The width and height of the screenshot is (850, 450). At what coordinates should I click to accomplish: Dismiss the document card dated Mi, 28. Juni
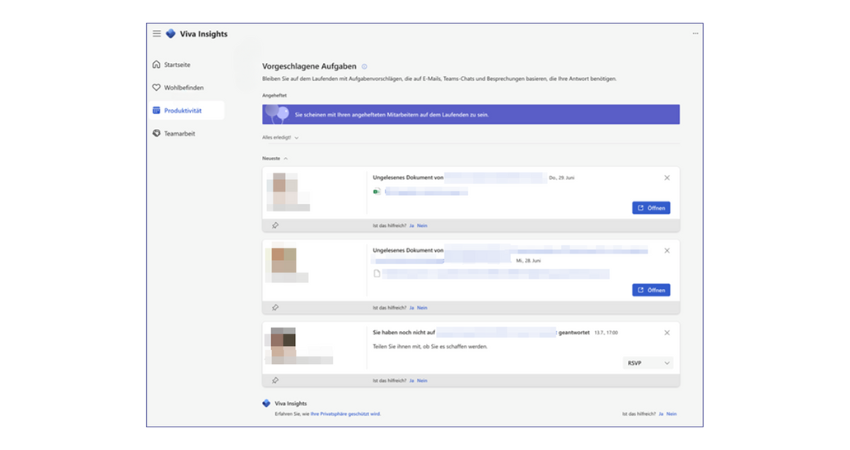point(667,250)
